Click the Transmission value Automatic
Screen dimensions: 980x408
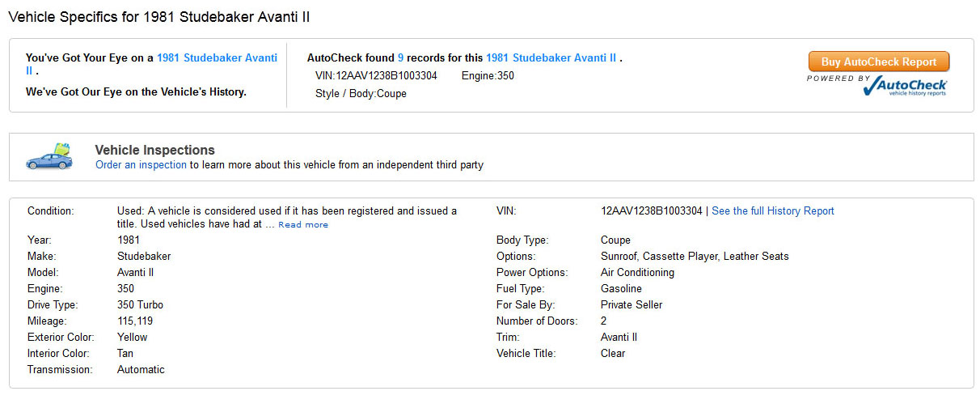pos(141,370)
